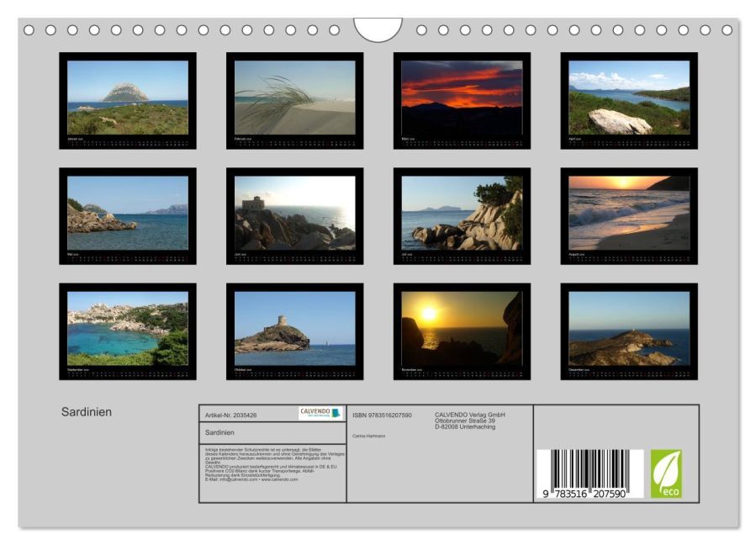
Task: Select the August beach waves sunset thumbnail
Action: click(629, 216)
